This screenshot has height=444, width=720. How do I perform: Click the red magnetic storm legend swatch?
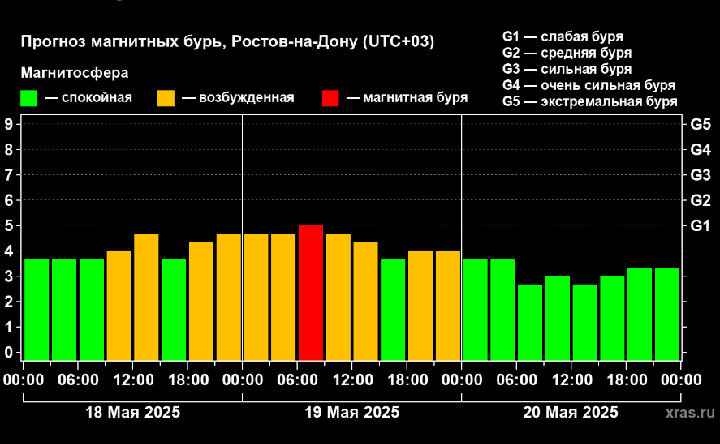click(x=330, y=98)
